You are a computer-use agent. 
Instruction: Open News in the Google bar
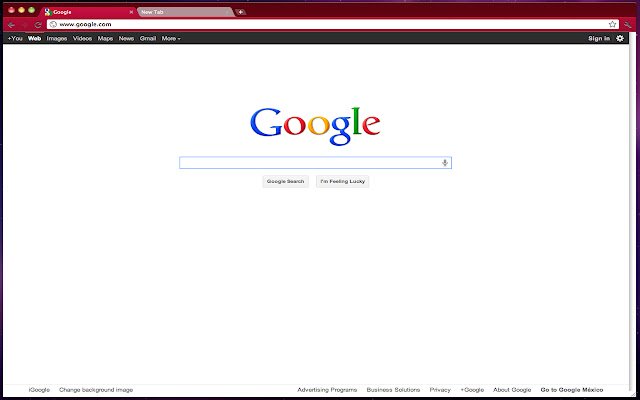[126, 38]
